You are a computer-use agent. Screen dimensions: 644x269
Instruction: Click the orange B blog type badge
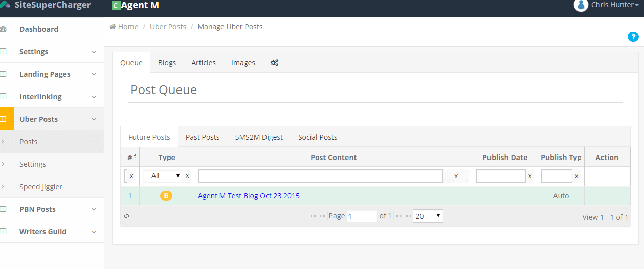pyautogui.click(x=166, y=196)
